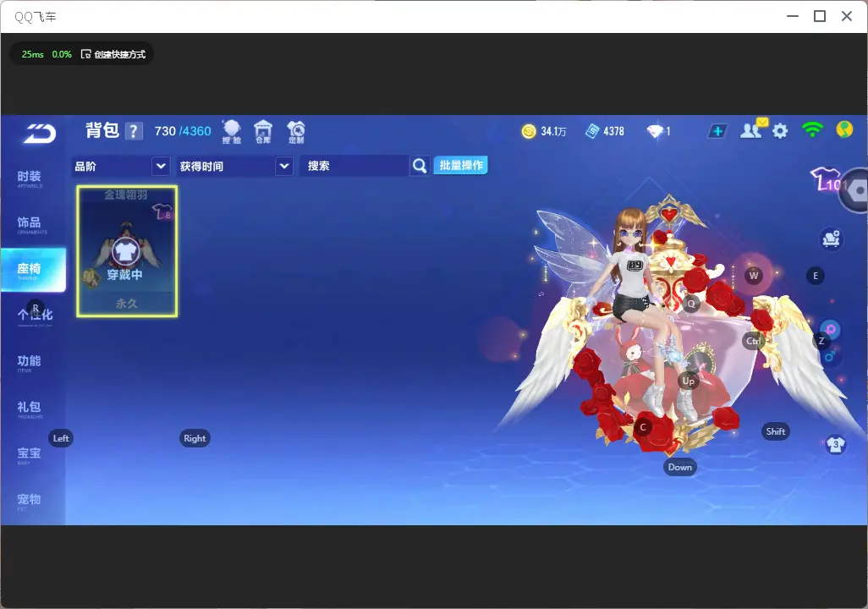
Task: Click the shirt badge on 金瑰翎羽 card
Action: coord(163,211)
